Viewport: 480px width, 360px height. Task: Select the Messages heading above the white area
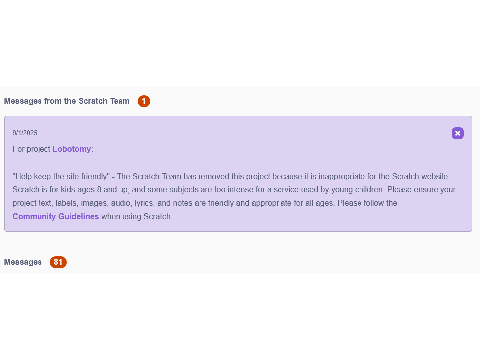pos(23,262)
